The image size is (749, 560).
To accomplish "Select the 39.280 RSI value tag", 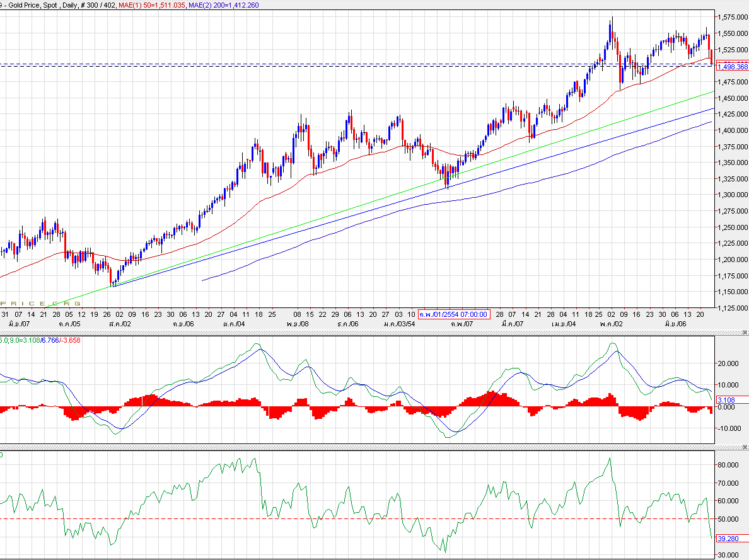I will (x=729, y=539).
